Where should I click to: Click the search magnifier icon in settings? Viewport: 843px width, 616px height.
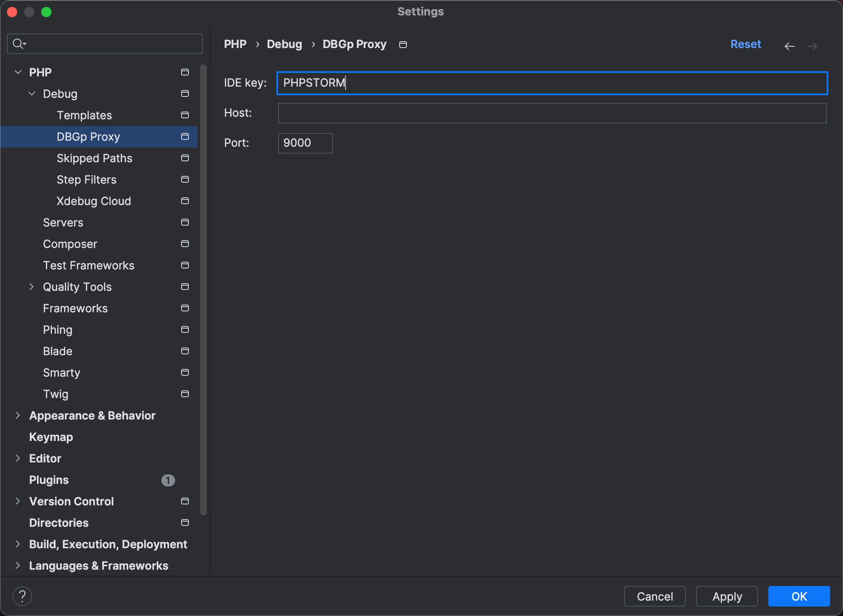coord(19,44)
